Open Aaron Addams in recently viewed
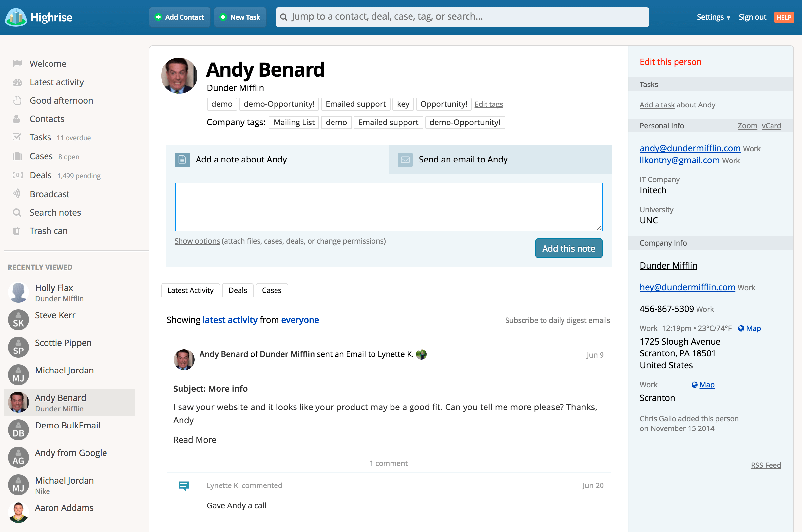The image size is (802, 532). (69, 512)
